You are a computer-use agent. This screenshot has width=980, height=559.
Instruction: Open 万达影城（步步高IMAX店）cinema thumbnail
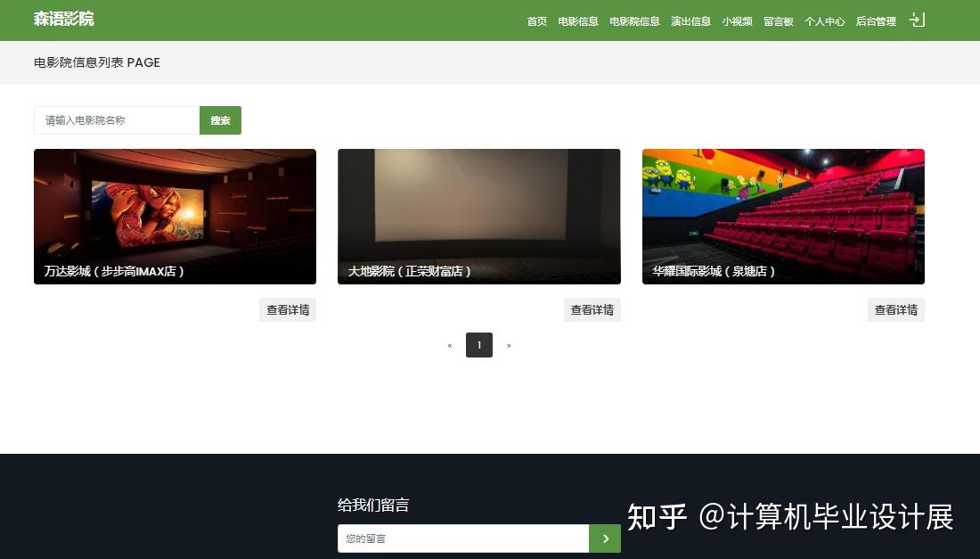(x=175, y=217)
